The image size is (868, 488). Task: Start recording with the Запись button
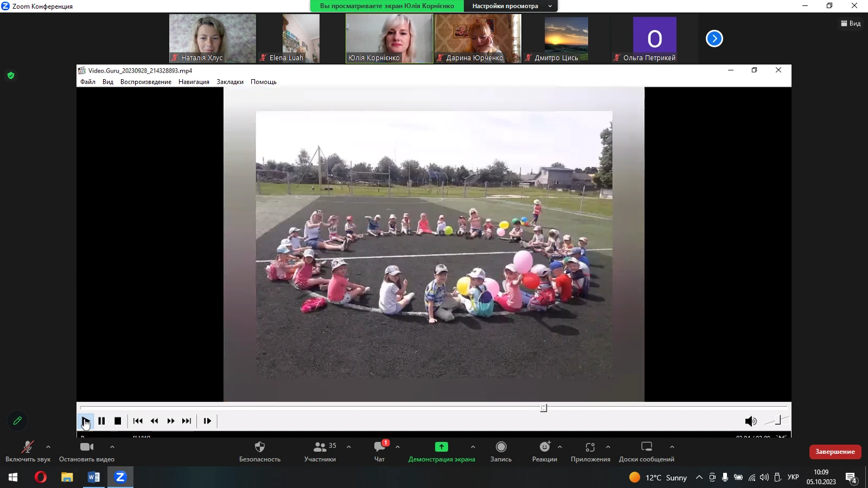click(x=501, y=452)
